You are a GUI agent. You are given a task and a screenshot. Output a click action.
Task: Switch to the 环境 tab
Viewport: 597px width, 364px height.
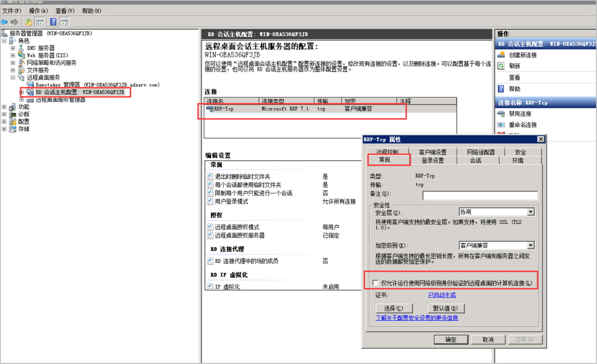click(518, 160)
